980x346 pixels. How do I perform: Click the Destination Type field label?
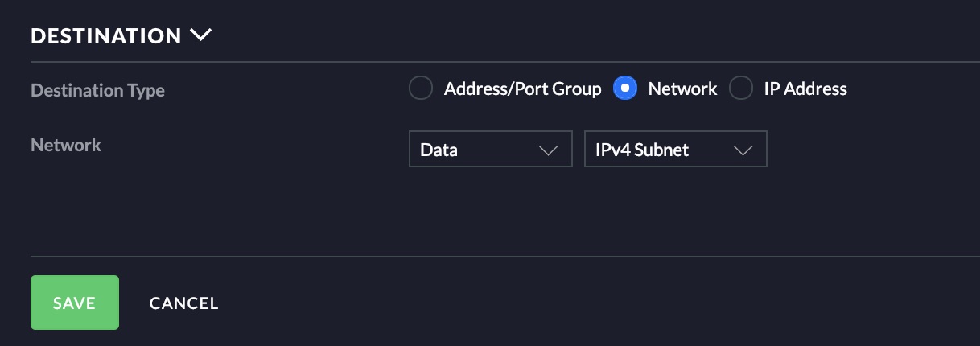(x=97, y=90)
